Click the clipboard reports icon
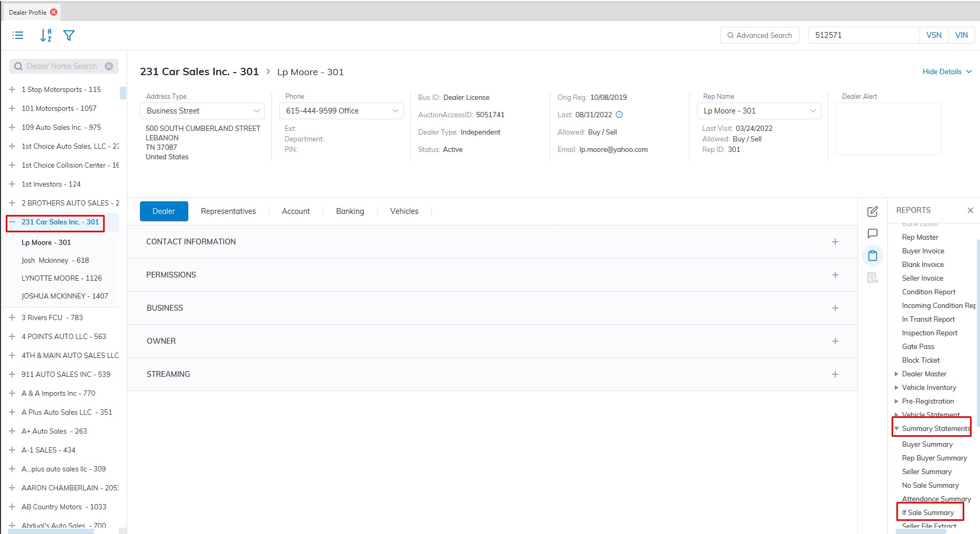This screenshot has width=980, height=534. pyautogui.click(x=872, y=256)
